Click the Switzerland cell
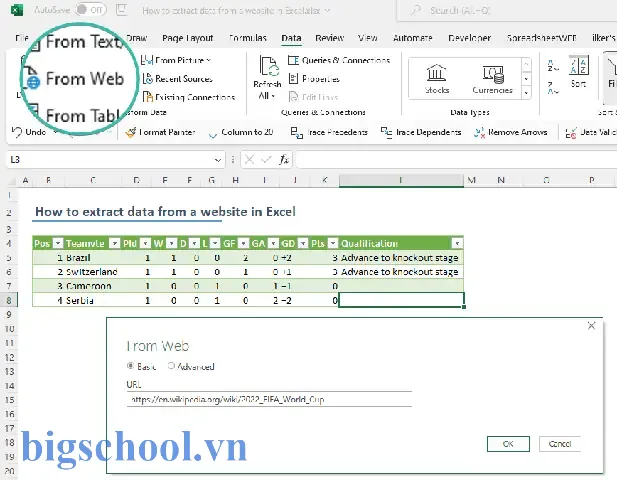The height and width of the screenshot is (480, 617). [92, 272]
